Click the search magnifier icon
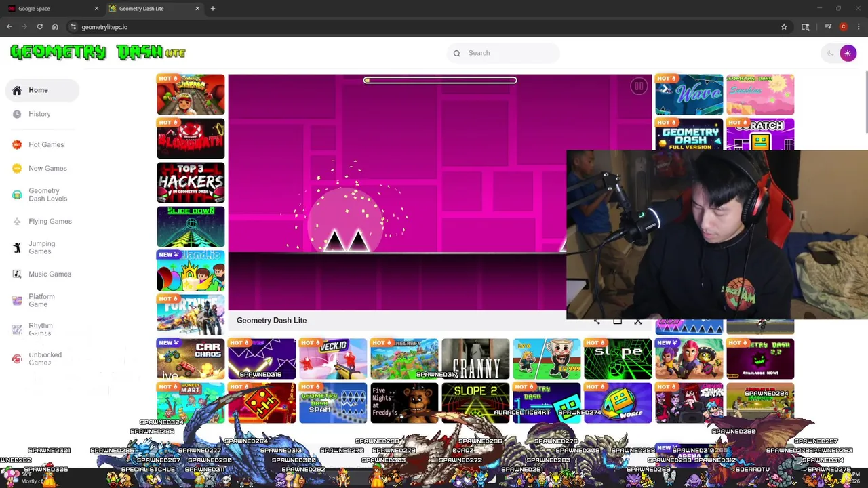The image size is (868, 488). pyautogui.click(x=456, y=53)
